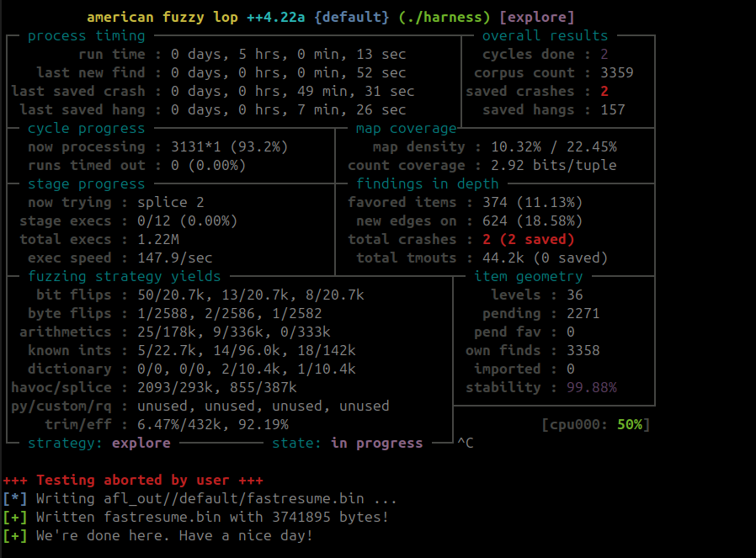
Task: Click the corpus count value 3359
Action: pyautogui.click(x=616, y=72)
